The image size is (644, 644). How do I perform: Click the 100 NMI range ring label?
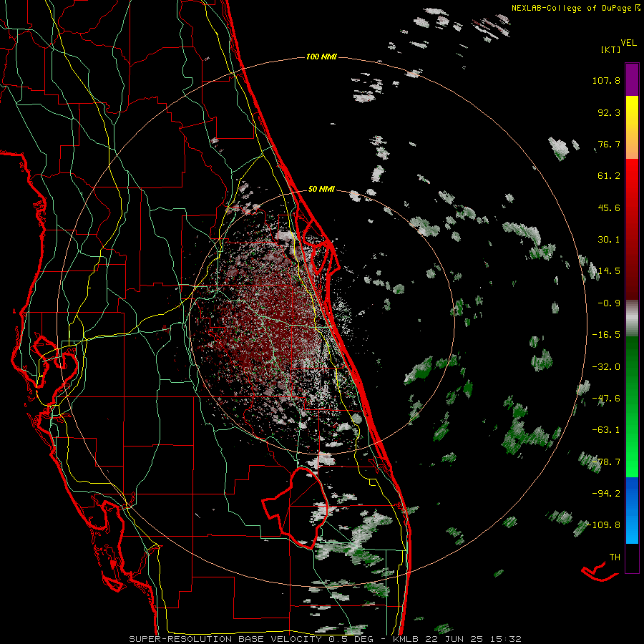321,57
